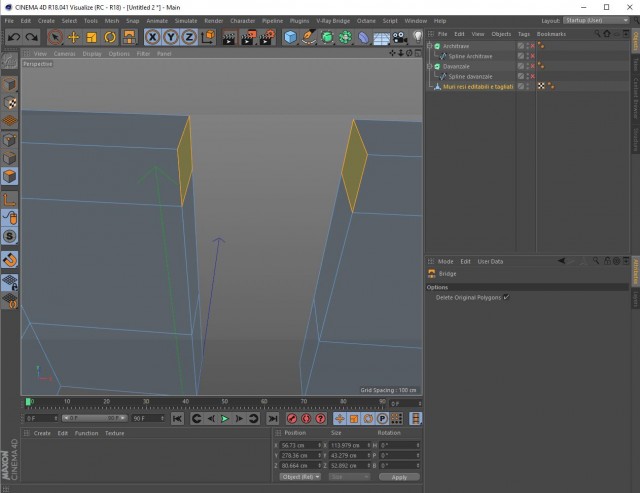Viewport: 640px width, 493px height.
Task: Open the Simulate menu
Action: pyautogui.click(x=186, y=21)
